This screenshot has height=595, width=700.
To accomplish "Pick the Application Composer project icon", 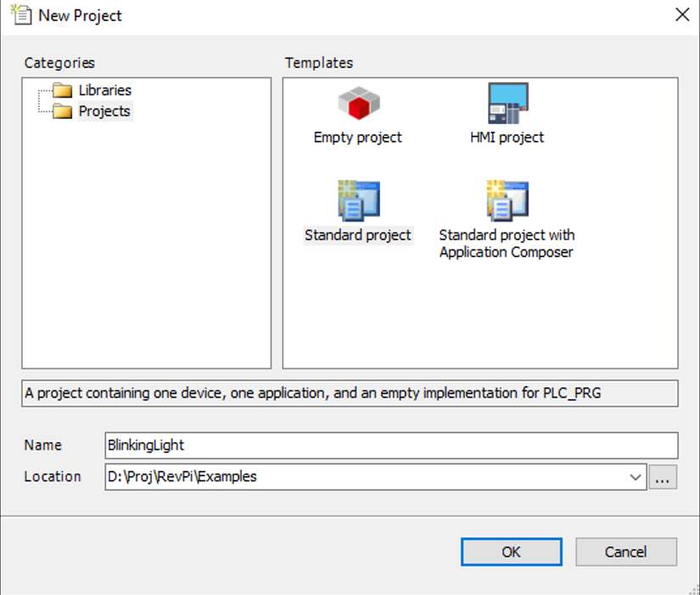I will click(507, 202).
